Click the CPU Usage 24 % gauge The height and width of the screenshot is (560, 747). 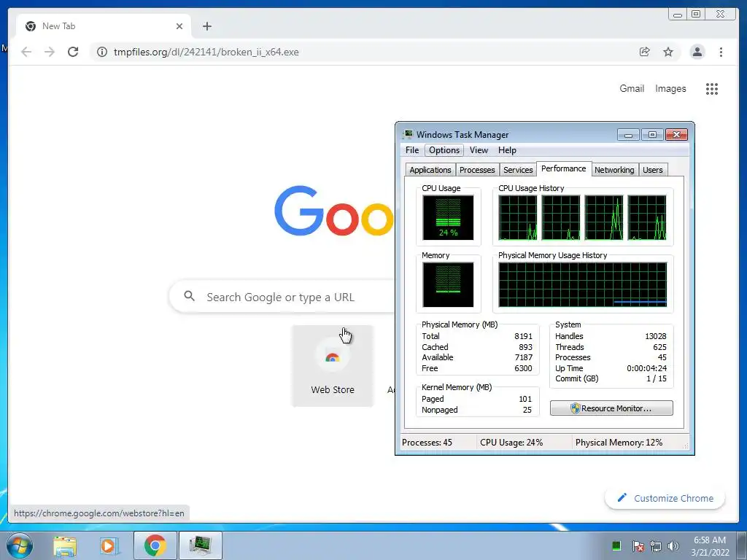tap(448, 217)
